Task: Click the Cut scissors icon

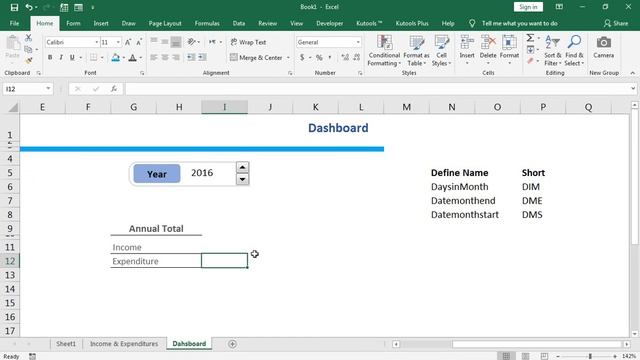Action: pyautogui.click(x=28, y=38)
